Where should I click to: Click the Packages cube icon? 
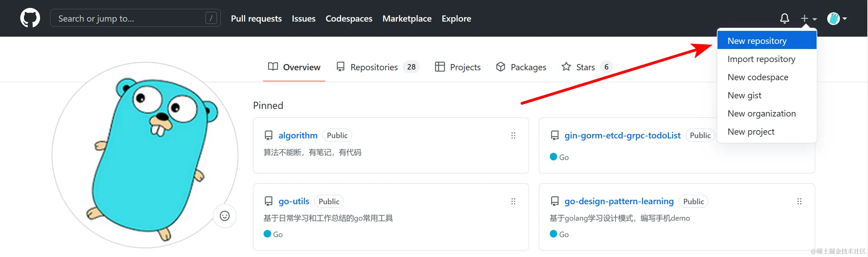(501, 66)
